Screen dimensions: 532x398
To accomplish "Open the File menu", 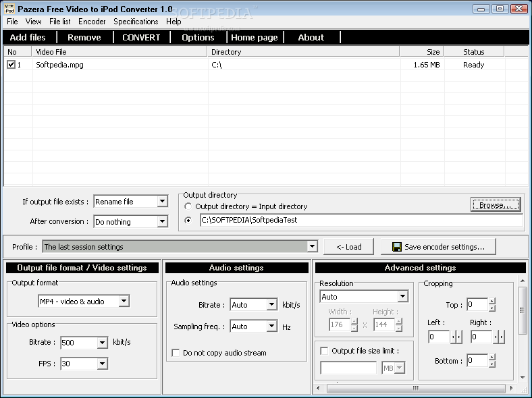I will click(x=12, y=22).
